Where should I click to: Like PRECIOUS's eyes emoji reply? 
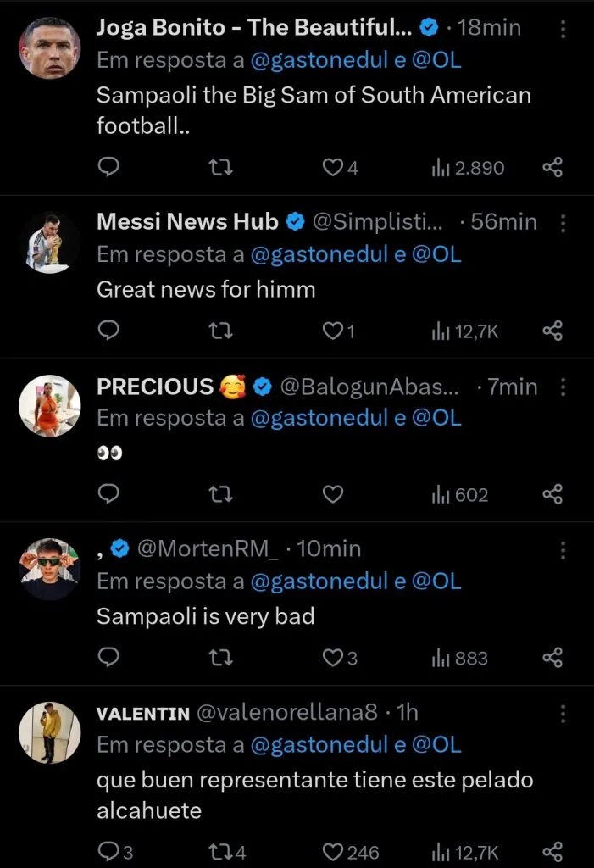point(332,494)
